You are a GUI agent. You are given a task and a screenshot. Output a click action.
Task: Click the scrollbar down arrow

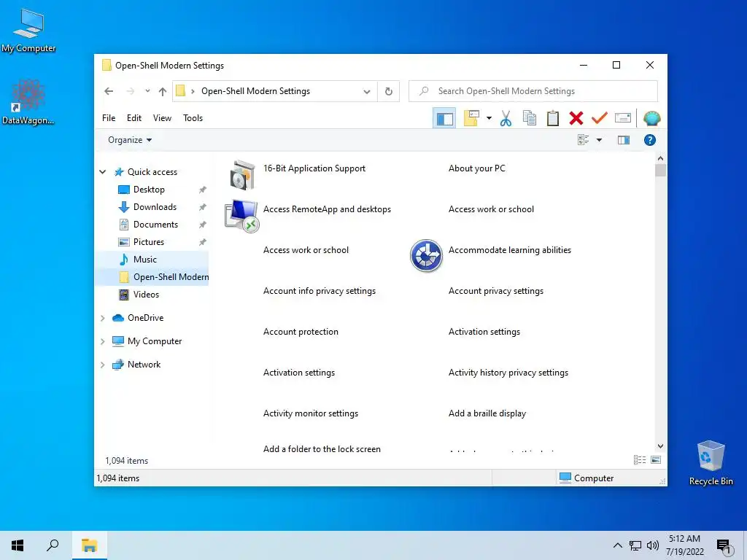(660, 446)
